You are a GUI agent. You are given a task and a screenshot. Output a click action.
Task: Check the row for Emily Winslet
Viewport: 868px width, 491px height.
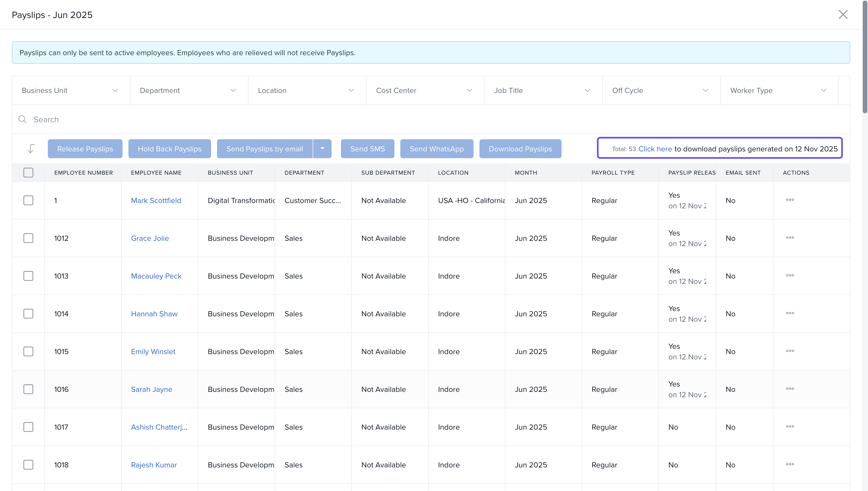point(28,351)
